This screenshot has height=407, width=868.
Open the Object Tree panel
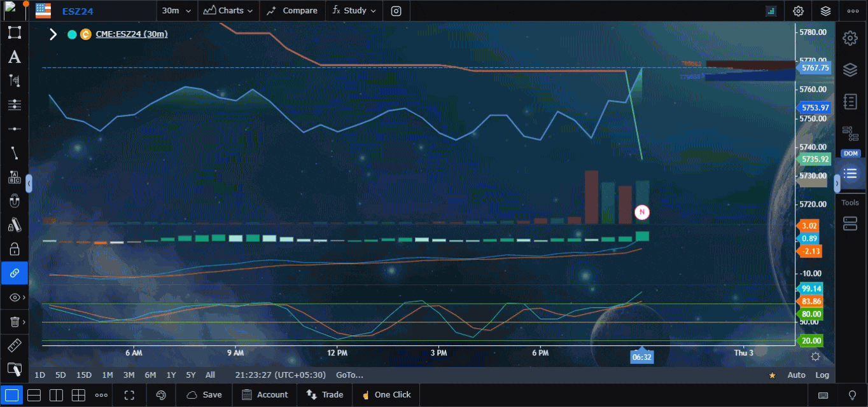pos(850,101)
